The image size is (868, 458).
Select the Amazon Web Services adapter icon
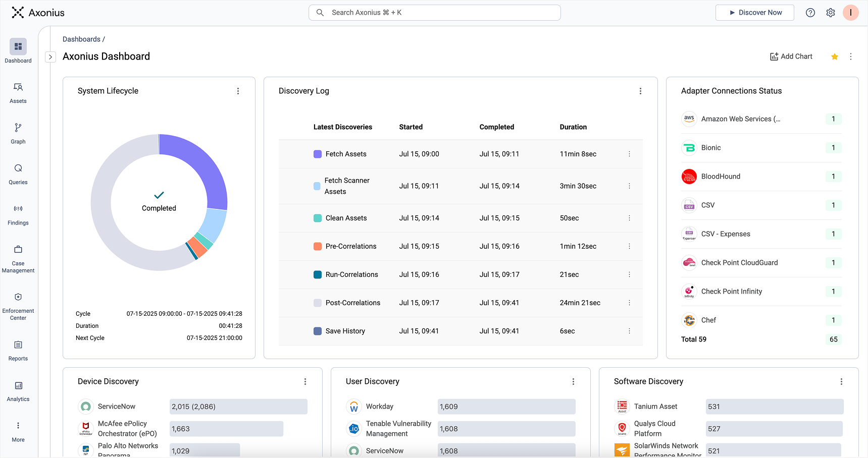[x=689, y=119]
